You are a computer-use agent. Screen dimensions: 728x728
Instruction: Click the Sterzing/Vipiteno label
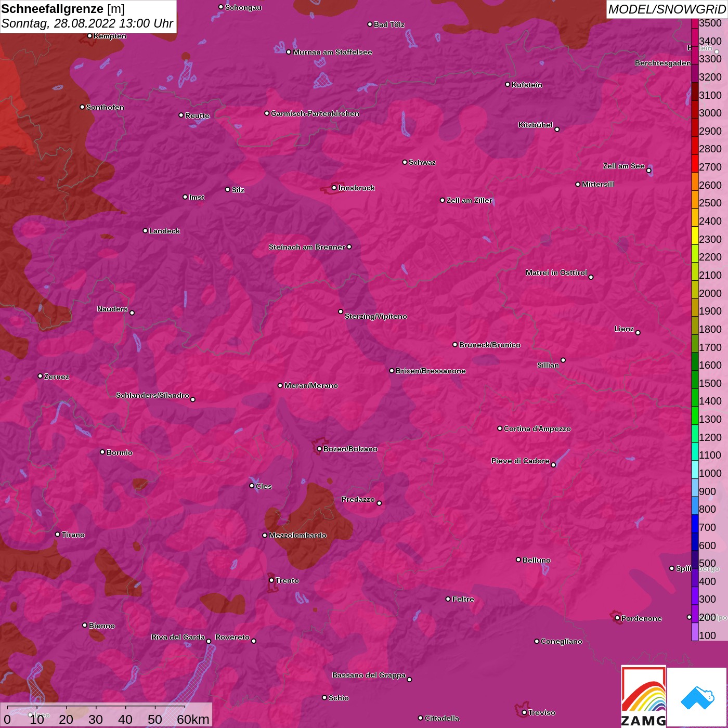point(376,316)
